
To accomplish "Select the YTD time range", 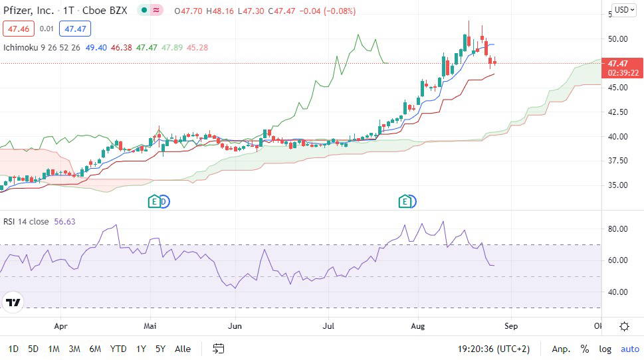I will [118, 349].
